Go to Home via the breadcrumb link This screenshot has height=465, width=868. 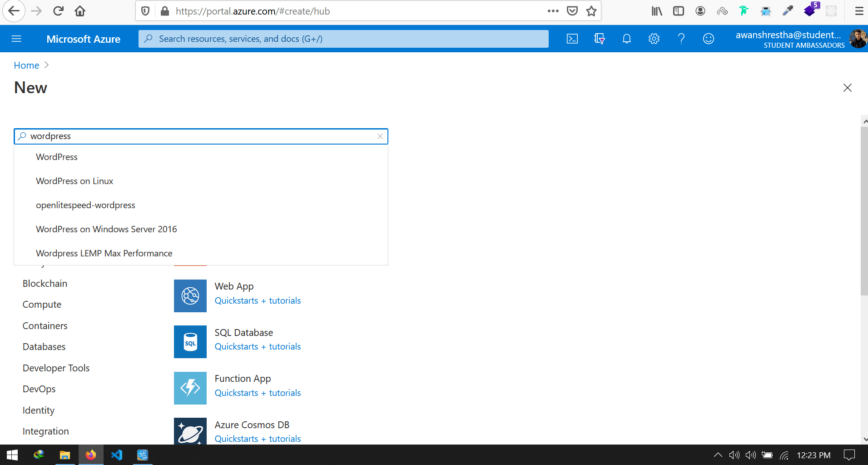pos(26,65)
